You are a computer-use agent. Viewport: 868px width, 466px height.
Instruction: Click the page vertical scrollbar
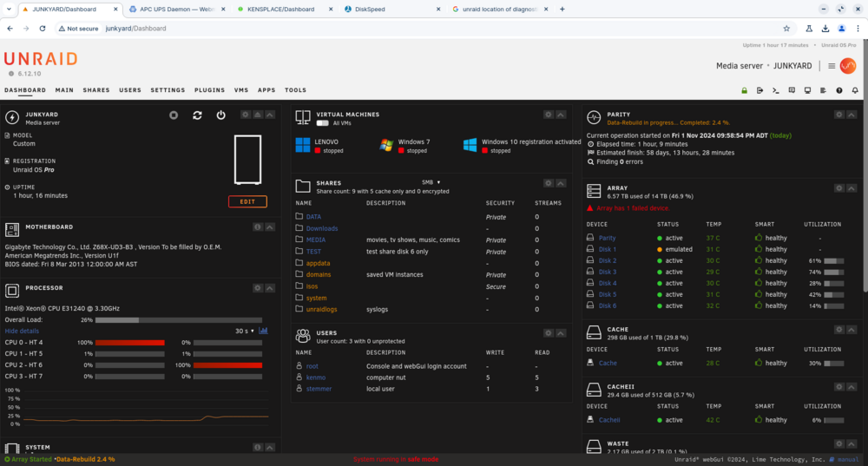pyautogui.click(x=865, y=166)
